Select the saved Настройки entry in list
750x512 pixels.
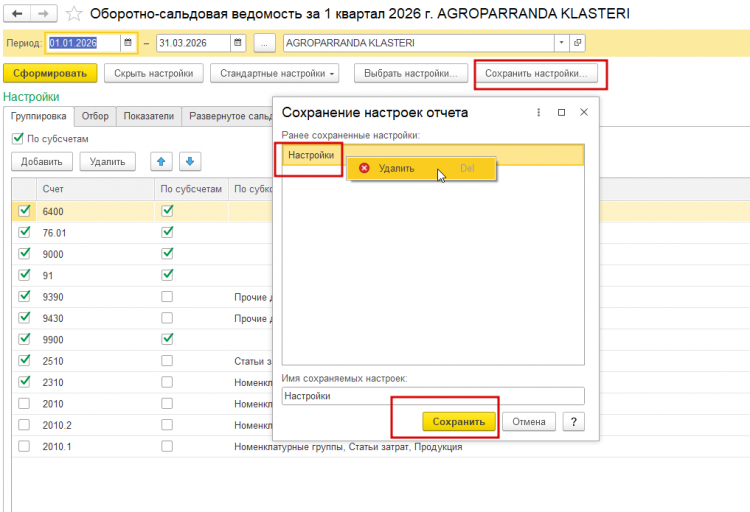[433, 155]
